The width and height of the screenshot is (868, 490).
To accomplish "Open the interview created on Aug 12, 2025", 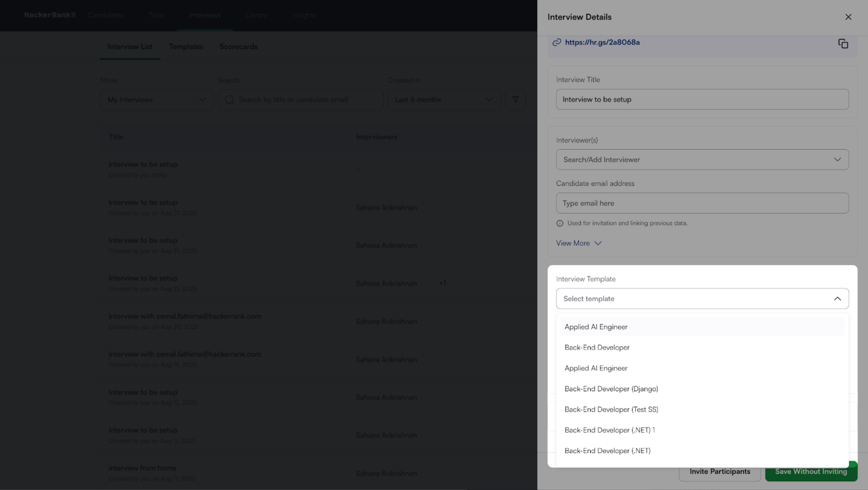I will tap(143, 392).
